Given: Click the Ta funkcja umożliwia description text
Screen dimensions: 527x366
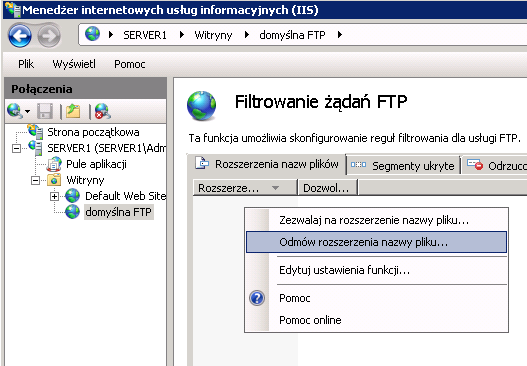Looking at the screenshot, I should (354, 138).
